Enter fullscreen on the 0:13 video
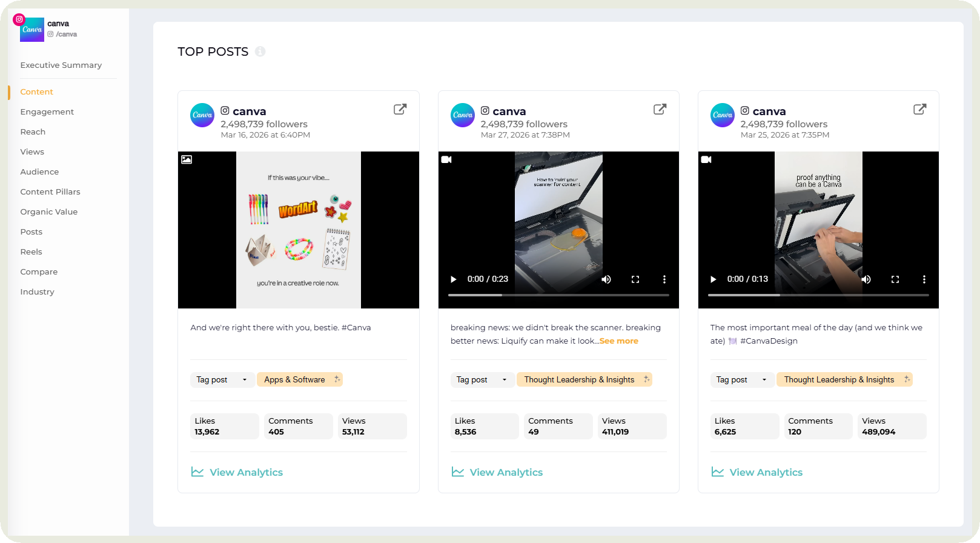This screenshot has height=543, width=980. click(x=895, y=279)
